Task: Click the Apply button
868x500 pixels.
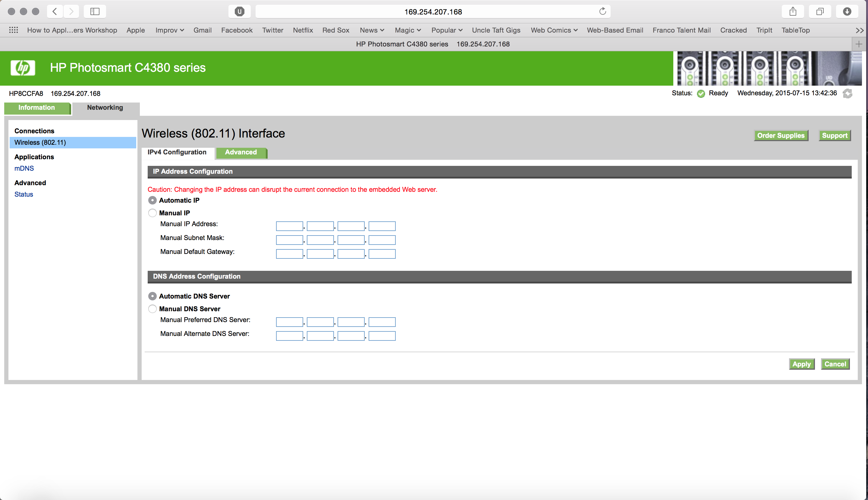Action: pos(801,364)
